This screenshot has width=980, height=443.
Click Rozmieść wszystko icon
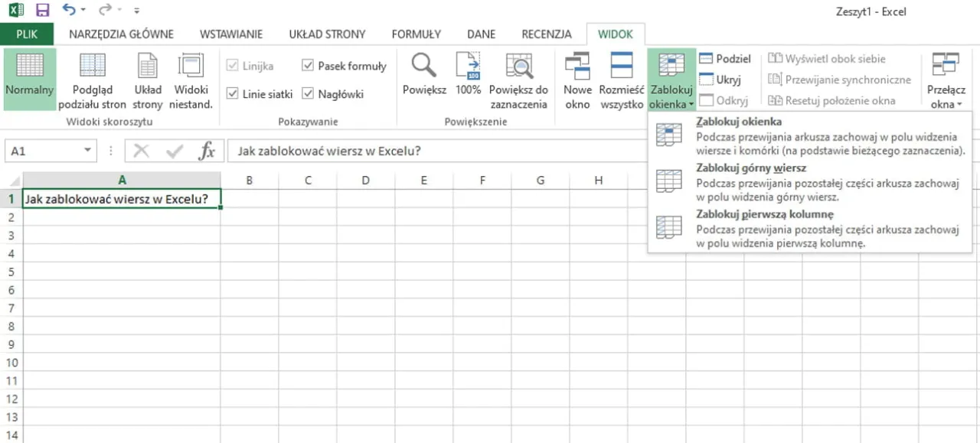pos(621,66)
